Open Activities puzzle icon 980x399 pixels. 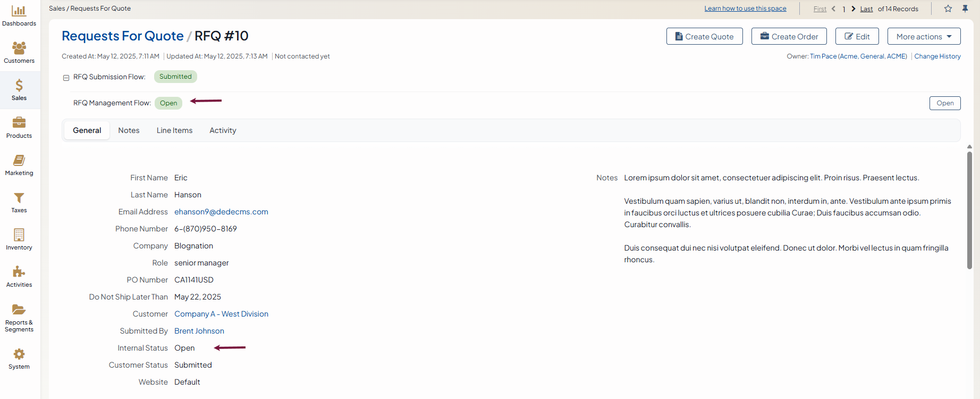[x=19, y=272]
